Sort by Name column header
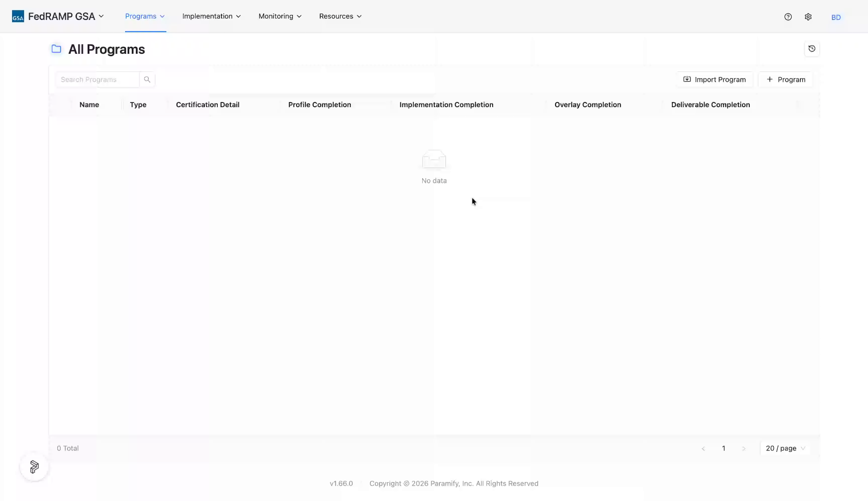This screenshot has height=501, width=868. pyautogui.click(x=89, y=105)
